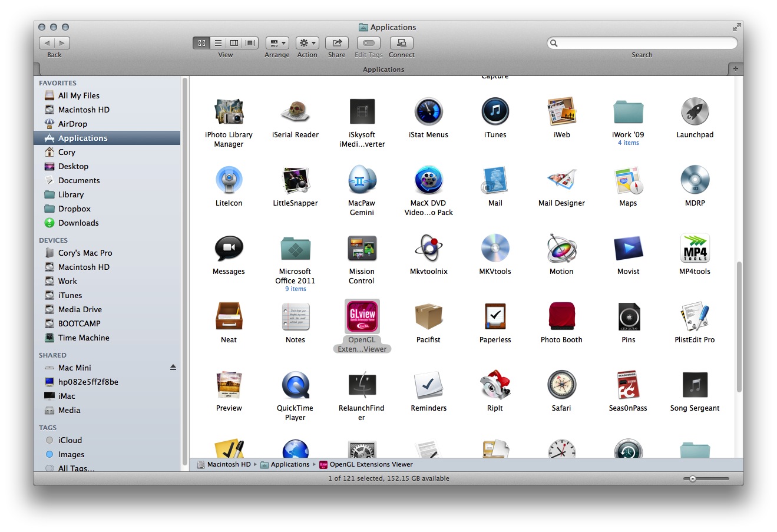Screen dimensions: 777x532
Task: Select the BOOTCAMP volume
Action: pyautogui.click(x=79, y=323)
